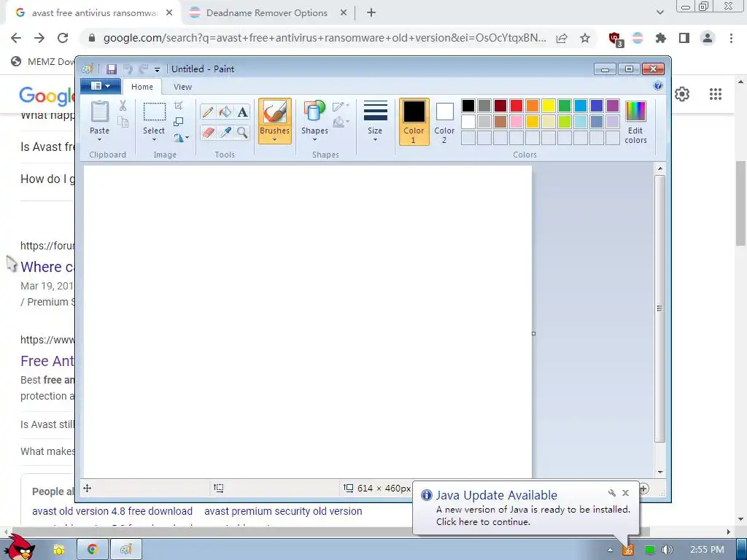Click the Edit colors rainbow icon
The image size is (747, 560).
click(x=635, y=112)
